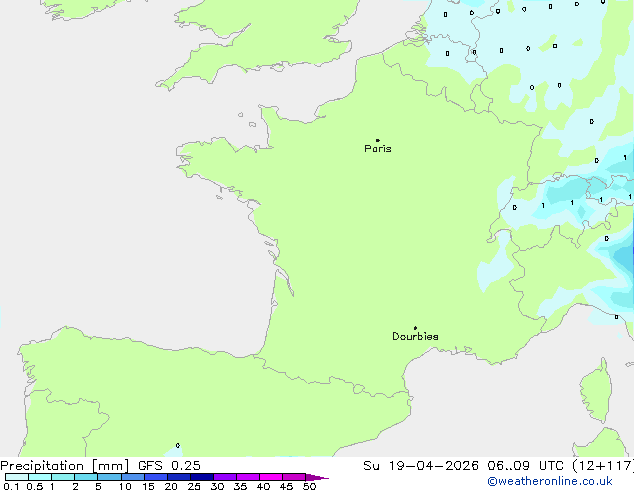The width and height of the screenshot is (634, 490).
Task: Select the Dourbies location dot marker
Action: click(415, 328)
